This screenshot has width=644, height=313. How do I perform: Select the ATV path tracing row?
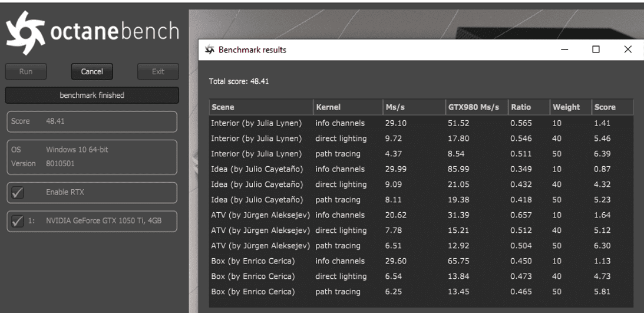pos(421,246)
